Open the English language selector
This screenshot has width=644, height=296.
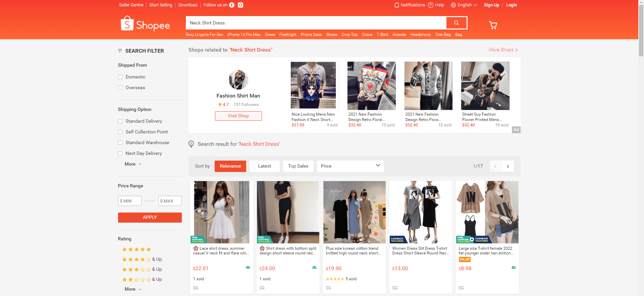tap(464, 5)
